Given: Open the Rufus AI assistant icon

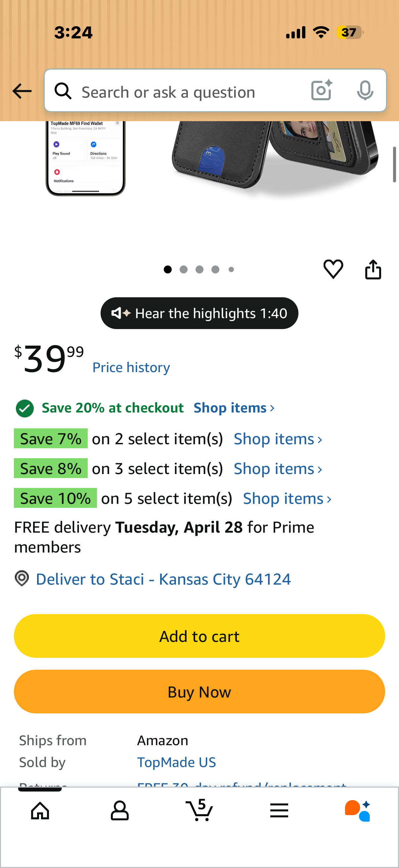Looking at the screenshot, I should [358, 810].
